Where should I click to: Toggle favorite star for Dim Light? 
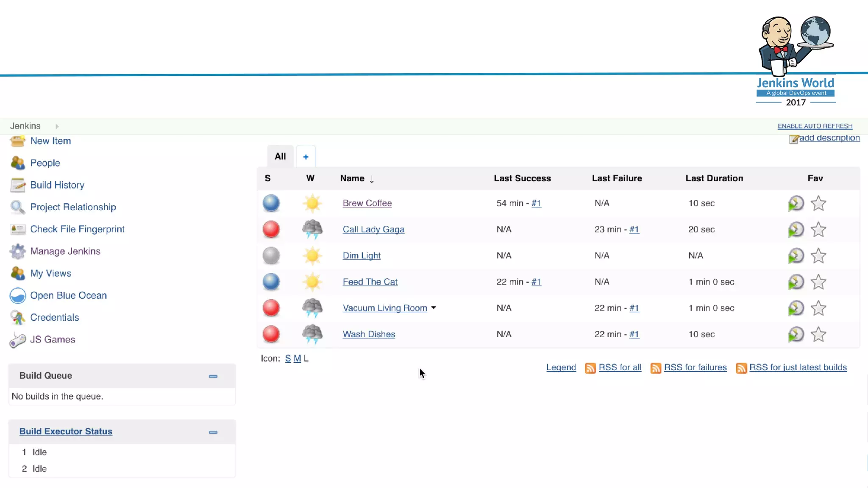pos(818,256)
